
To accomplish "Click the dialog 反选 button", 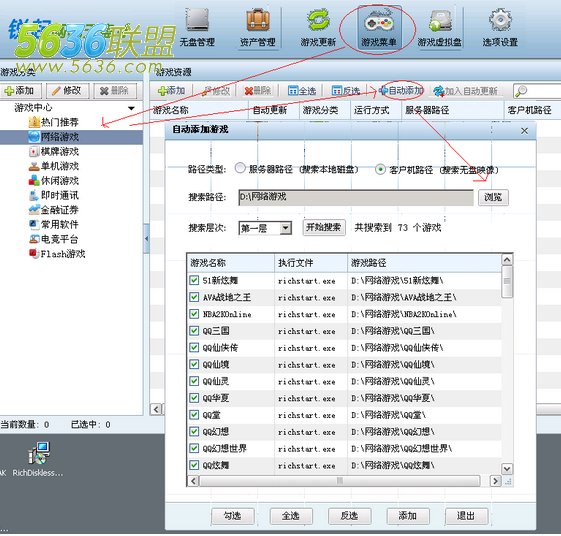I will (x=349, y=516).
